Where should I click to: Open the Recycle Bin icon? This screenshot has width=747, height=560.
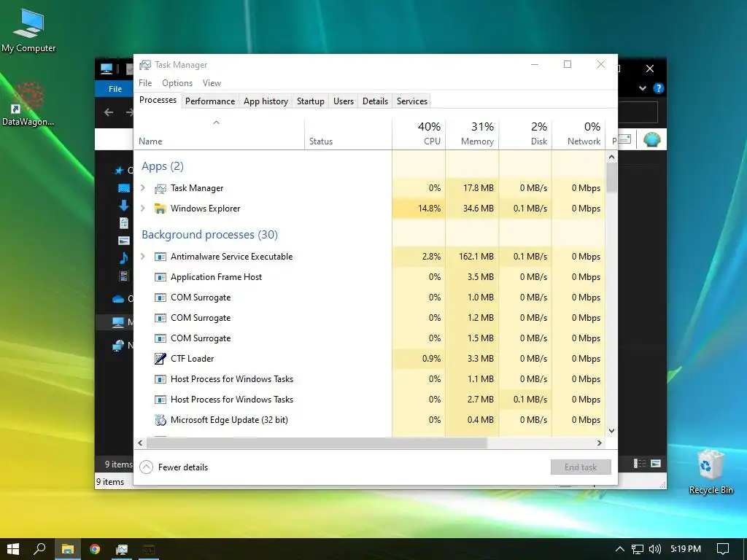(711, 472)
